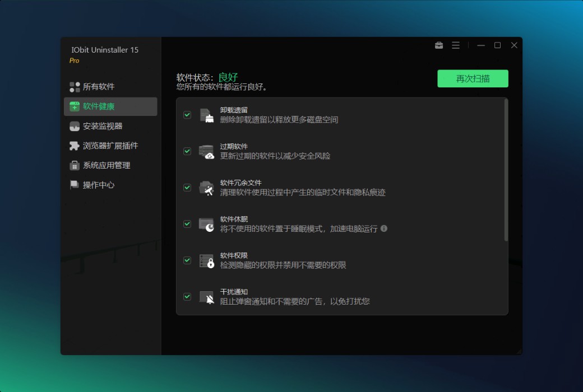This screenshot has width=583, height=392.
Task: Disable the 干扰通知 checkbox
Action: coord(187,297)
